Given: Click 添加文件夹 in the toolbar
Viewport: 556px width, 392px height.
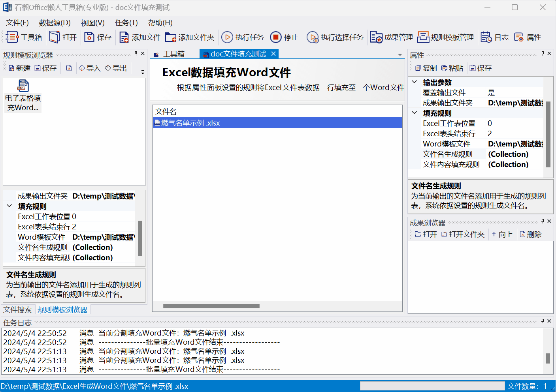Looking at the screenshot, I should coord(190,37).
